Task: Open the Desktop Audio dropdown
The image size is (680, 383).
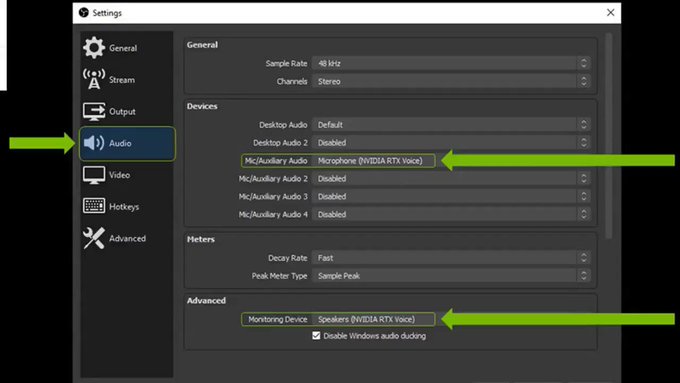Action: tap(451, 125)
